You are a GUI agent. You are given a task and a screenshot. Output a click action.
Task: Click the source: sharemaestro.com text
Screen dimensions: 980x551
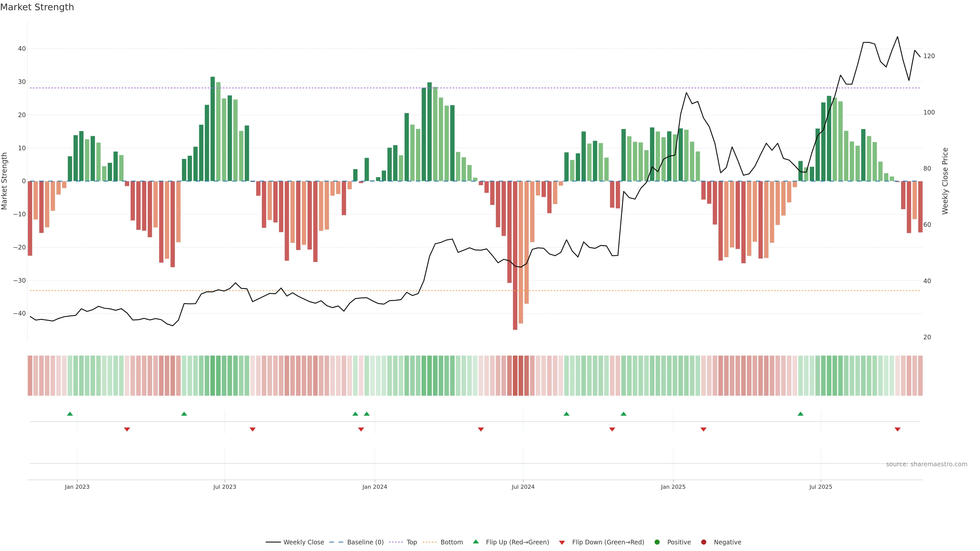tap(926, 464)
